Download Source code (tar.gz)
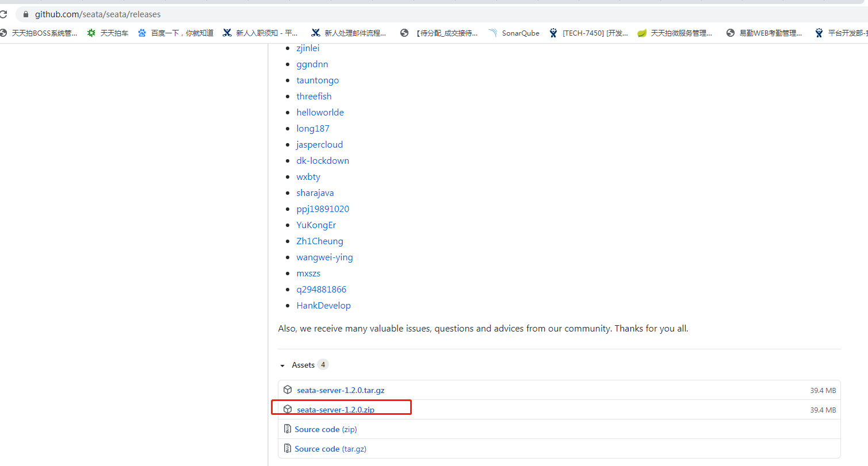This screenshot has width=868, height=466. 330,449
